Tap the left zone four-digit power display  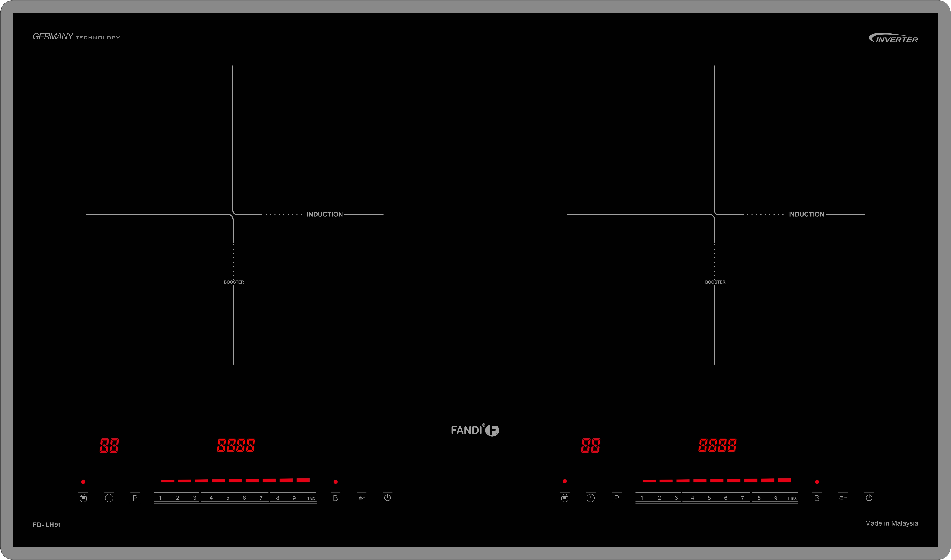(x=236, y=445)
